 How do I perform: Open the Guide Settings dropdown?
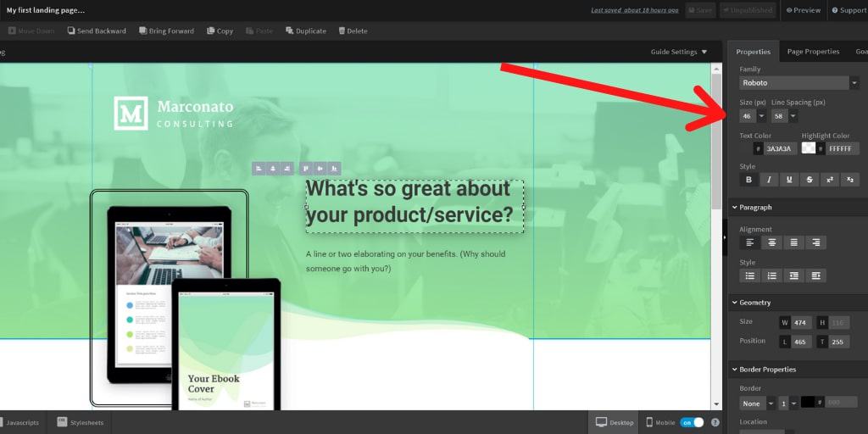click(679, 52)
